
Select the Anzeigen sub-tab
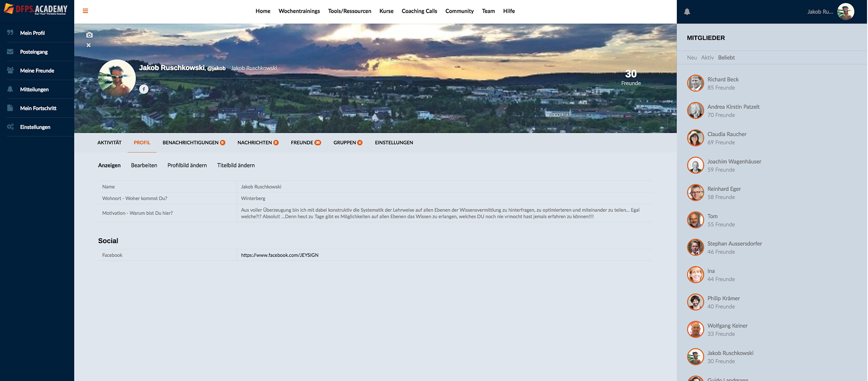click(109, 165)
